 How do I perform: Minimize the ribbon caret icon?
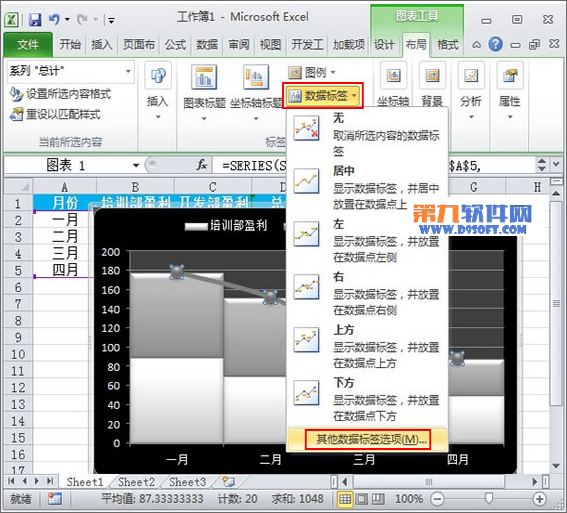(x=477, y=45)
